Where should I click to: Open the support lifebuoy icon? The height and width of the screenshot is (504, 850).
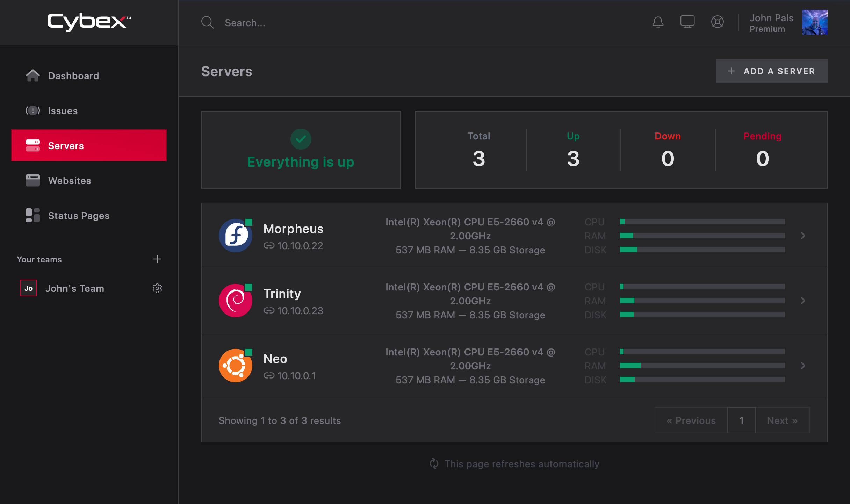[717, 22]
